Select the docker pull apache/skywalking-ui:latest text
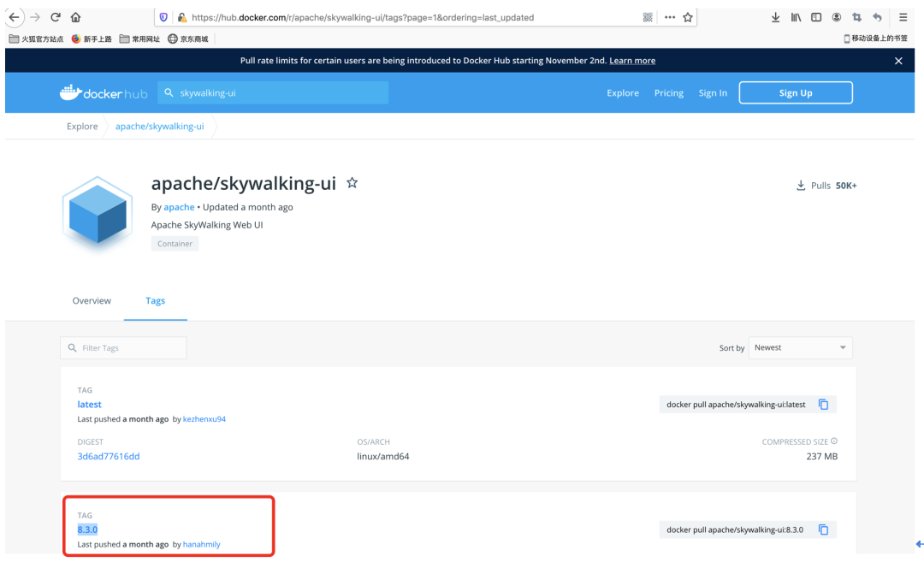Image resolution: width=924 pixels, height=562 pixels. (x=736, y=404)
